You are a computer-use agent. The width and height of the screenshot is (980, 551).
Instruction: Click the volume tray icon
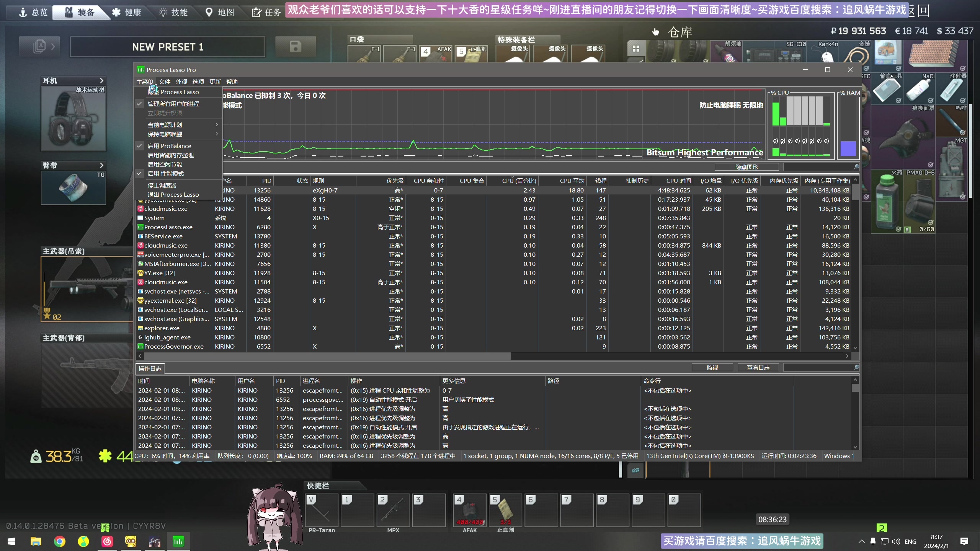click(896, 541)
